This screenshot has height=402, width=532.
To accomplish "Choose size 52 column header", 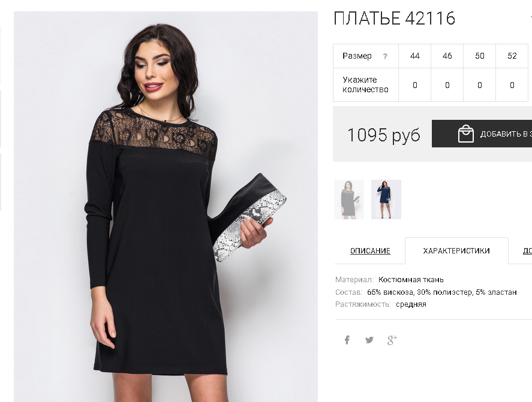I will [512, 56].
